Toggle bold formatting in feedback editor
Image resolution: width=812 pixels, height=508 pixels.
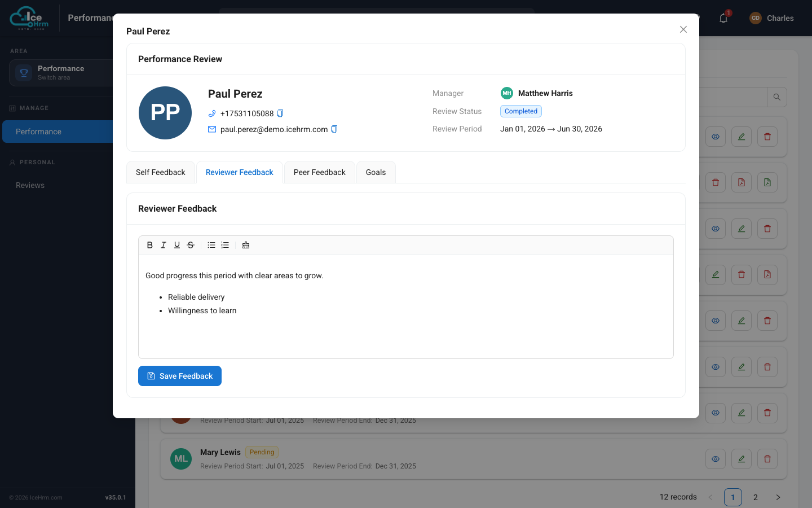[x=150, y=245]
